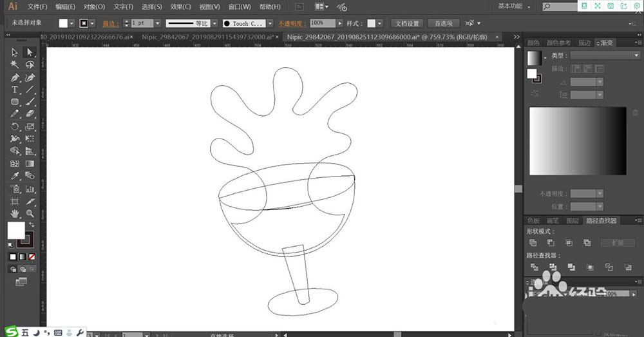
Task: Select the Rounded Rectangle shape tool
Action: tap(15, 102)
